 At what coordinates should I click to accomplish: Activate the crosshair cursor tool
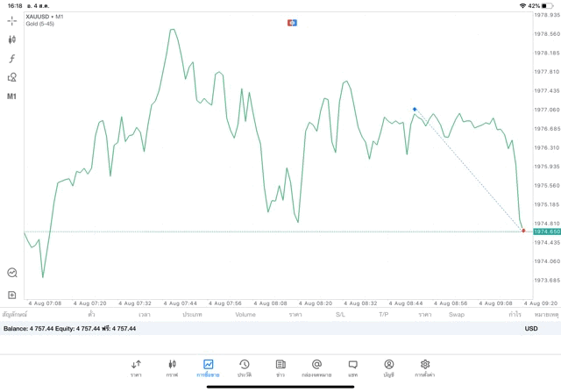12,20
